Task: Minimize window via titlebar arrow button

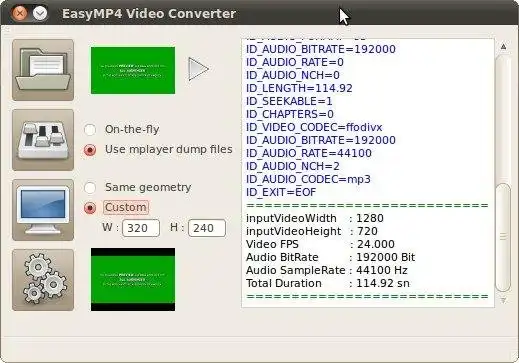Action: point(40,13)
